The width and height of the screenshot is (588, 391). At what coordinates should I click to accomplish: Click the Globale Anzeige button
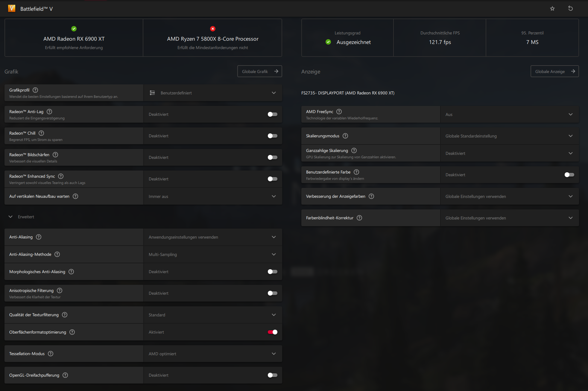(554, 71)
